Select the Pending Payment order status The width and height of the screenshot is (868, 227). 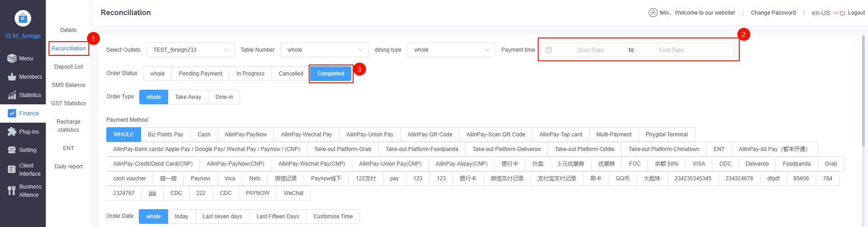[200, 74]
